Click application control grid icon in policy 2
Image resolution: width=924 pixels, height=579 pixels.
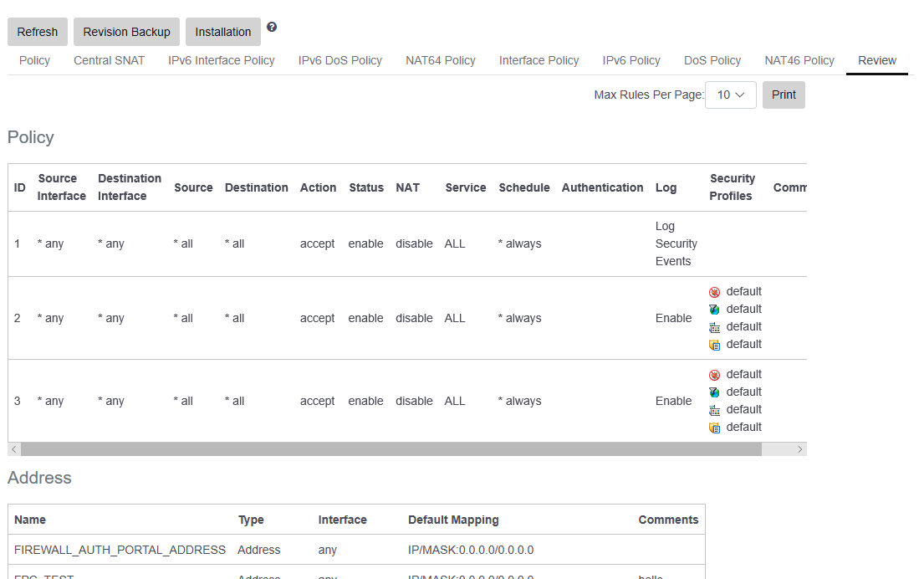pyautogui.click(x=714, y=327)
